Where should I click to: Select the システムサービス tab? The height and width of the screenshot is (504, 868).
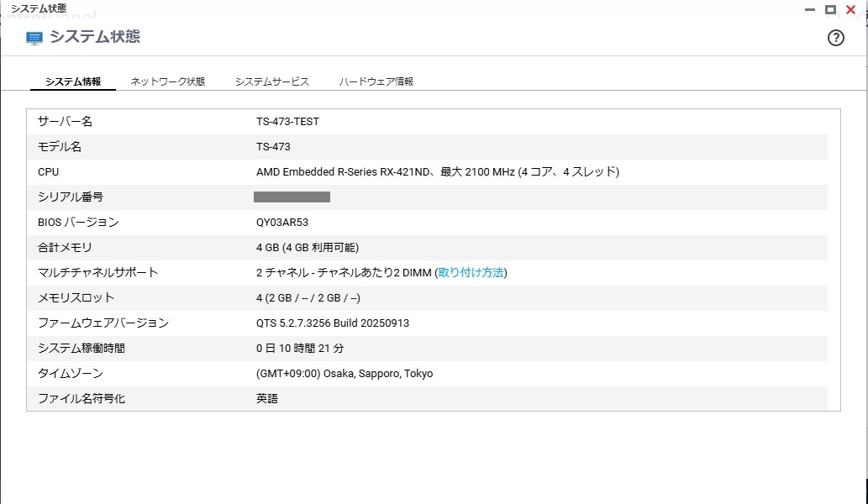click(x=272, y=81)
